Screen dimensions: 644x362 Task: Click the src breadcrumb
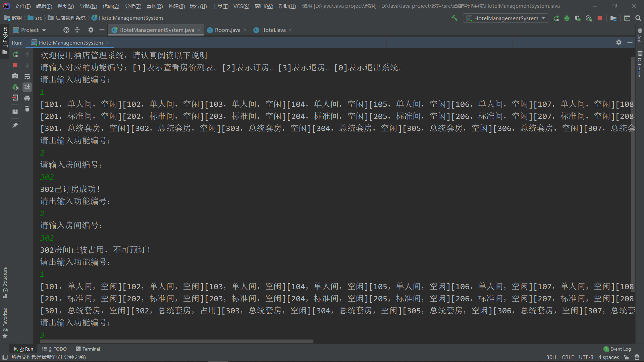[x=35, y=18]
